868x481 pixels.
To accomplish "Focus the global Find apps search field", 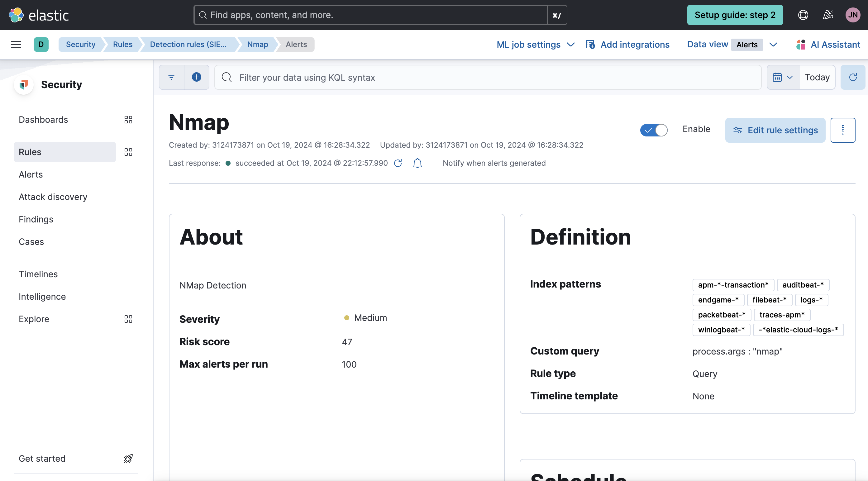I will (371, 15).
